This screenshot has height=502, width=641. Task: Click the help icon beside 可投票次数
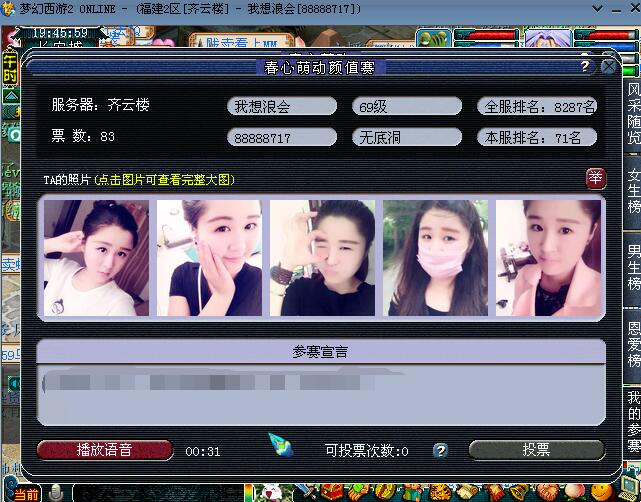[x=440, y=450]
